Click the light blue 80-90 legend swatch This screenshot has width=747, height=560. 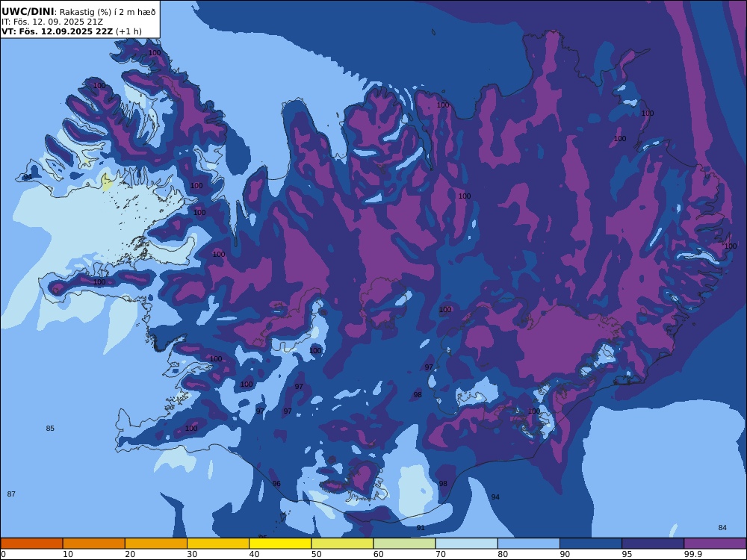pos(529,544)
